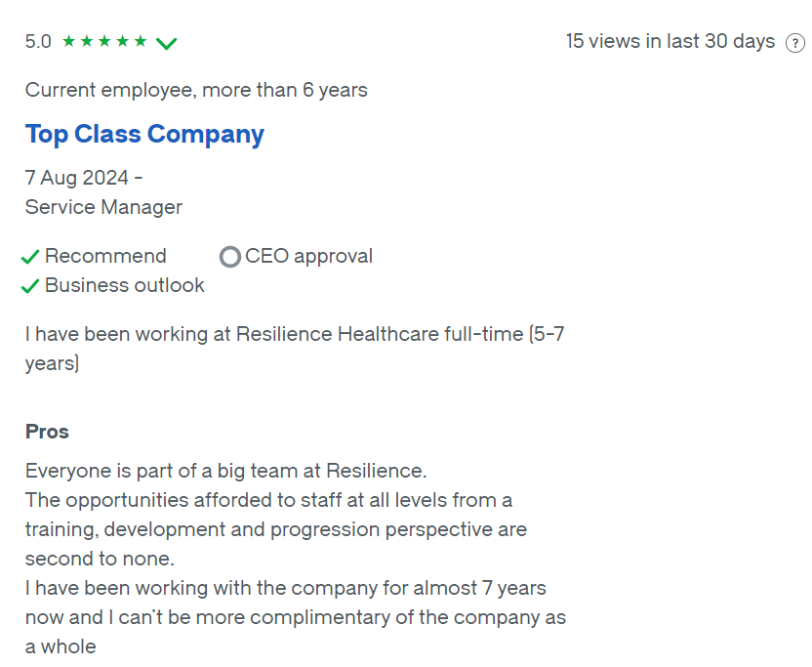Click the CEO approval label
Viewport: 812px width, 667px height.
coord(308,256)
